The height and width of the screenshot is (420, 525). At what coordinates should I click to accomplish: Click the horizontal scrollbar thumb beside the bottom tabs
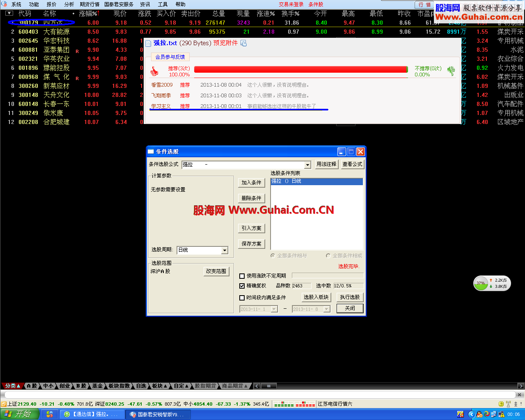[269, 386]
